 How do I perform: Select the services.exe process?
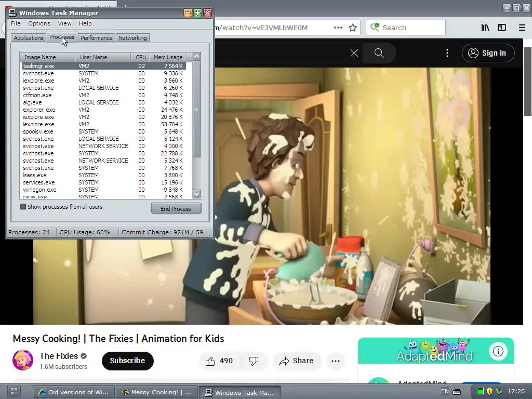(103, 182)
